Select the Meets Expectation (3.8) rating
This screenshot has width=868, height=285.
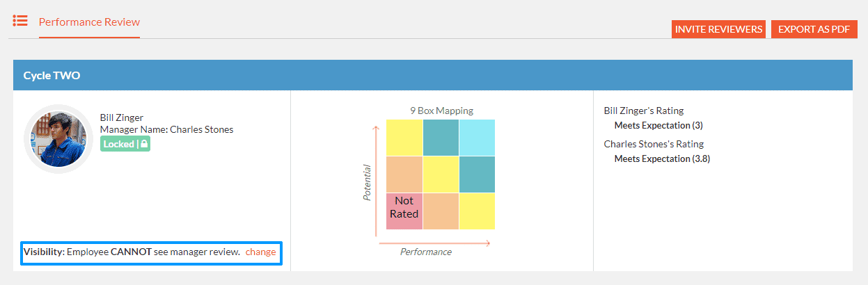click(662, 158)
